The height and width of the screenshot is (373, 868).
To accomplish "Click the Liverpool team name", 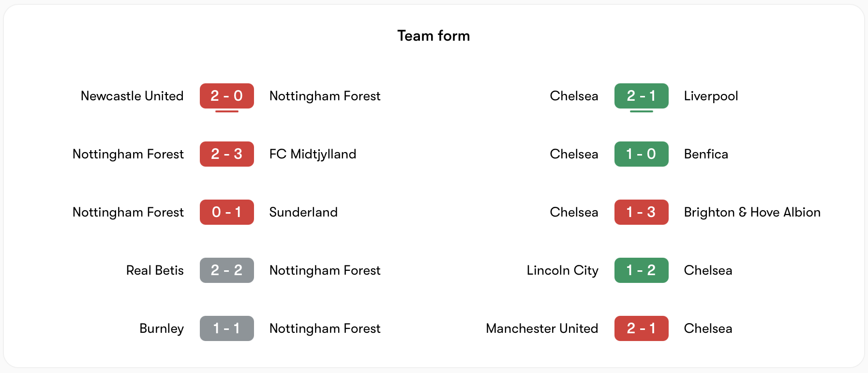I will pyautogui.click(x=711, y=96).
